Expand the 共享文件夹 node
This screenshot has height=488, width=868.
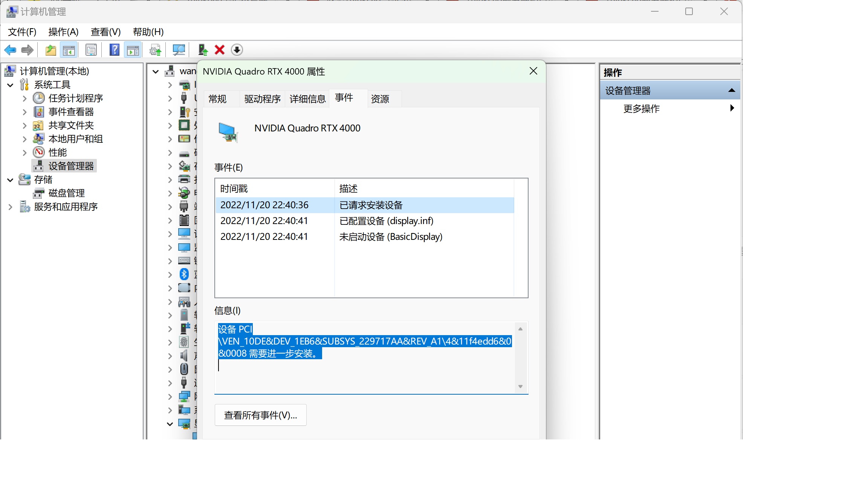(x=24, y=126)
